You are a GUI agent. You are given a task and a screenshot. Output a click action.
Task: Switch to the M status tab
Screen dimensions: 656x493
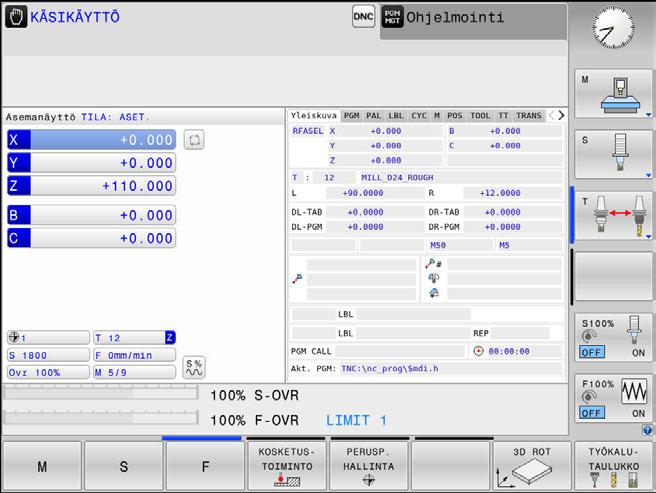point(437,116)
